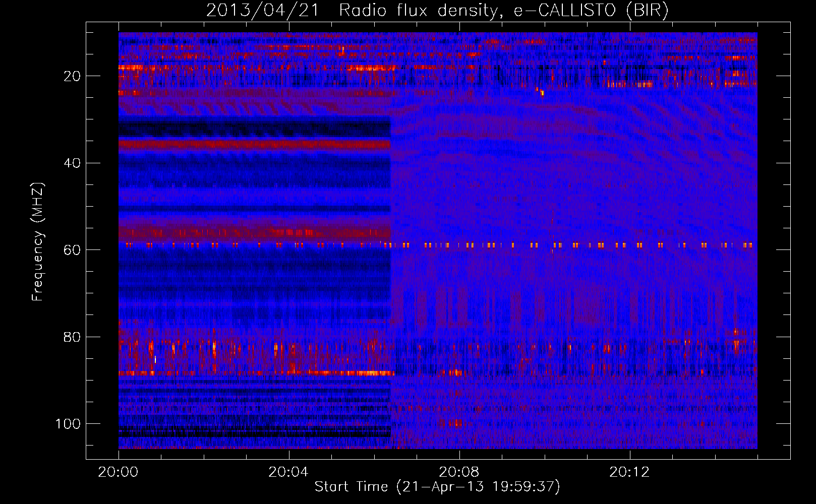Image resolution: width=816 pixels, height=504 pixels.
Task: Click the 20:04 time tick label
Action: [x=288, y=472]
